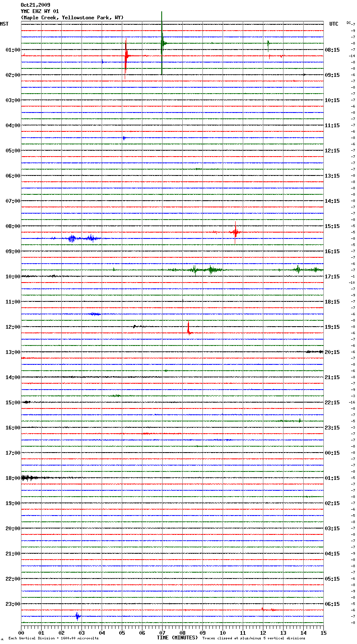Click the "23:15" UTC time label
The image size is (357, 644).
point(332,428)
